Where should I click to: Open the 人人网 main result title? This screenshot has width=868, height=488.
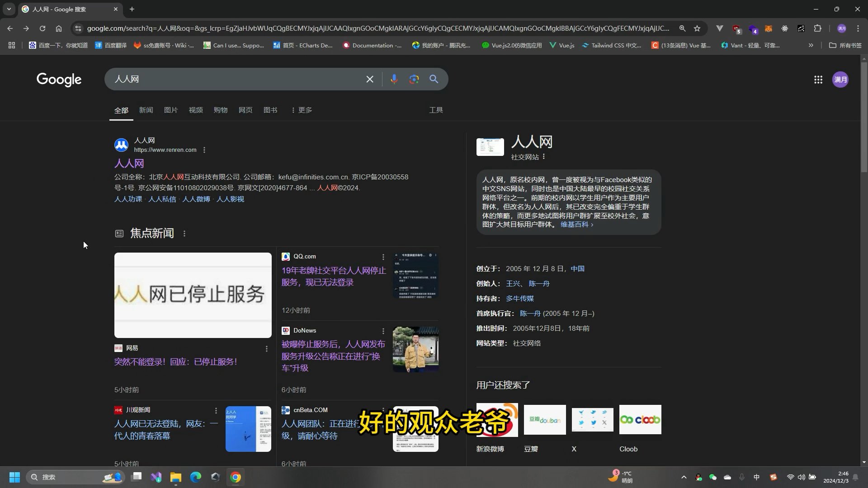tap(129, 164)
